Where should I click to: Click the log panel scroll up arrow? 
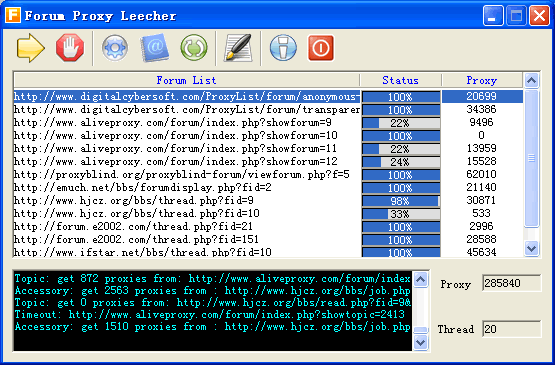click(420, 280)
